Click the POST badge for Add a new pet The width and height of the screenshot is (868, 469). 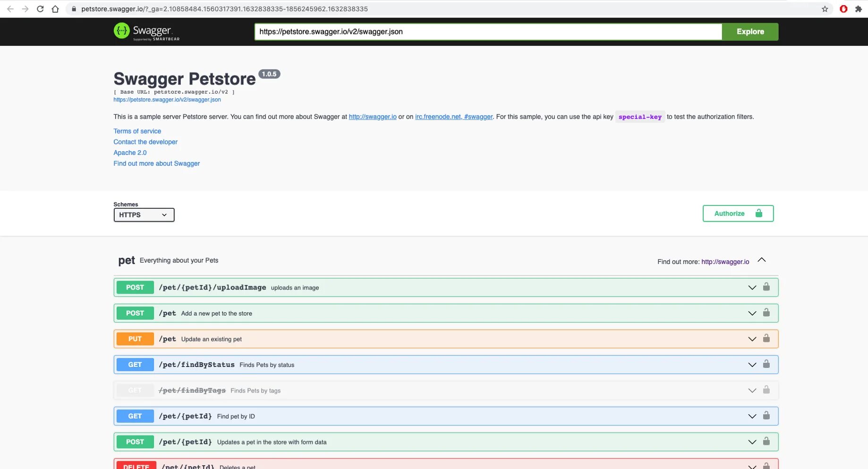tap(135, 313)
